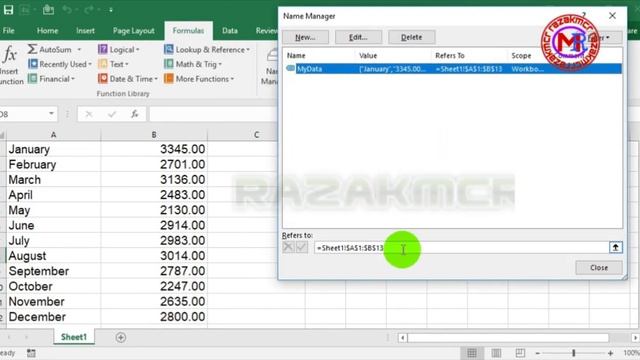
Task: Click the Insert Function fx icon
Action: 9,54
